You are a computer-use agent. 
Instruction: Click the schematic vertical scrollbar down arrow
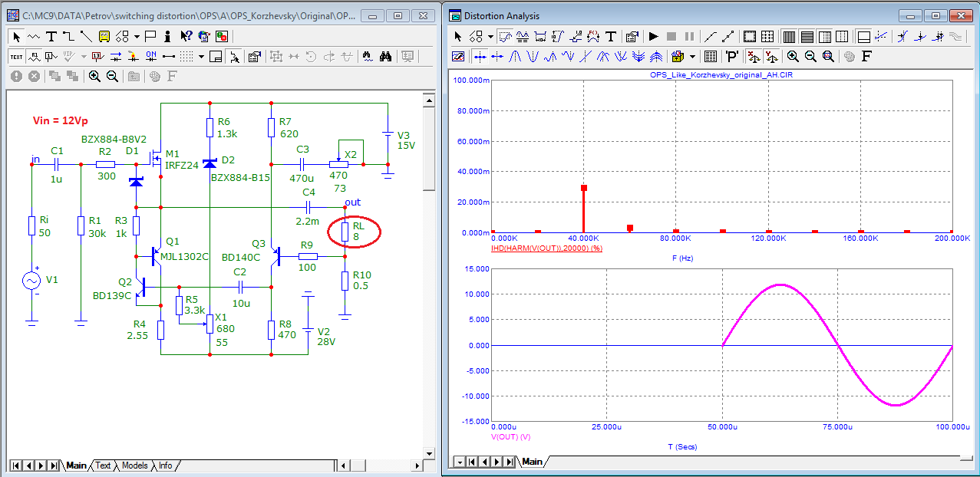pyautogui.click(x=429, y=452)
